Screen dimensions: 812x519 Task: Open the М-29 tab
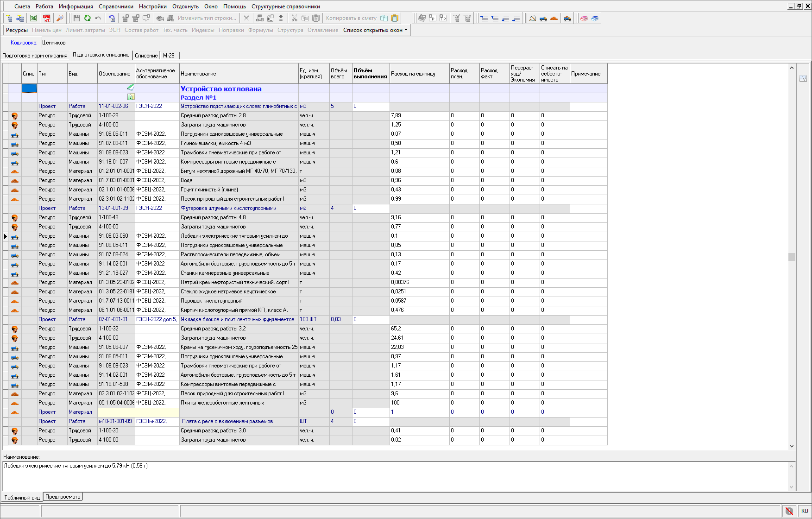[x=169, y=56]
